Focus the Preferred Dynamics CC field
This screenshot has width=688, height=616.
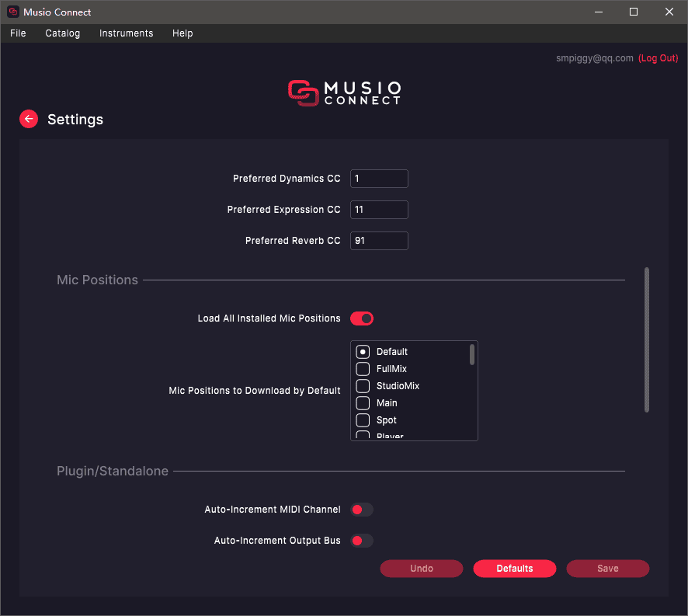tap(379, 179)
